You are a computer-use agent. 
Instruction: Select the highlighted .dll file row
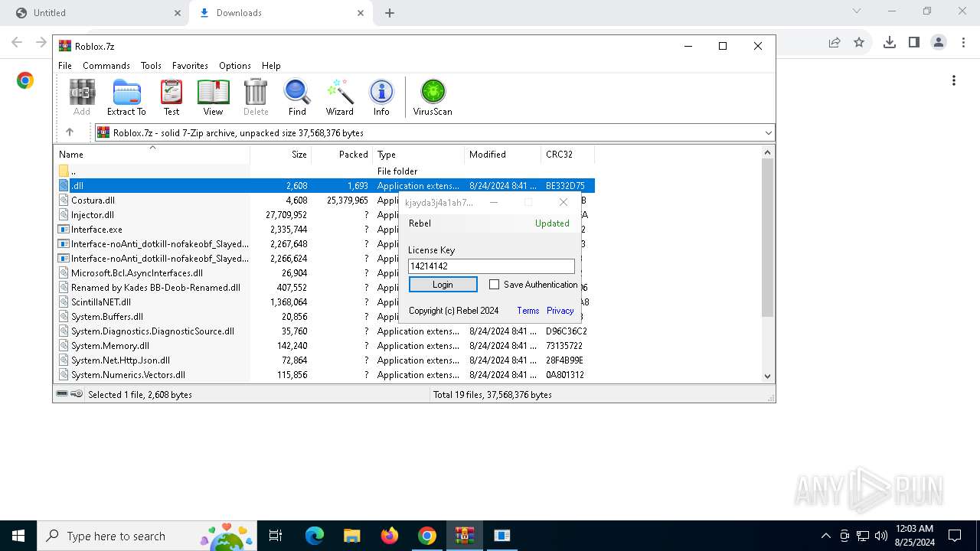(x=325, y=186)
